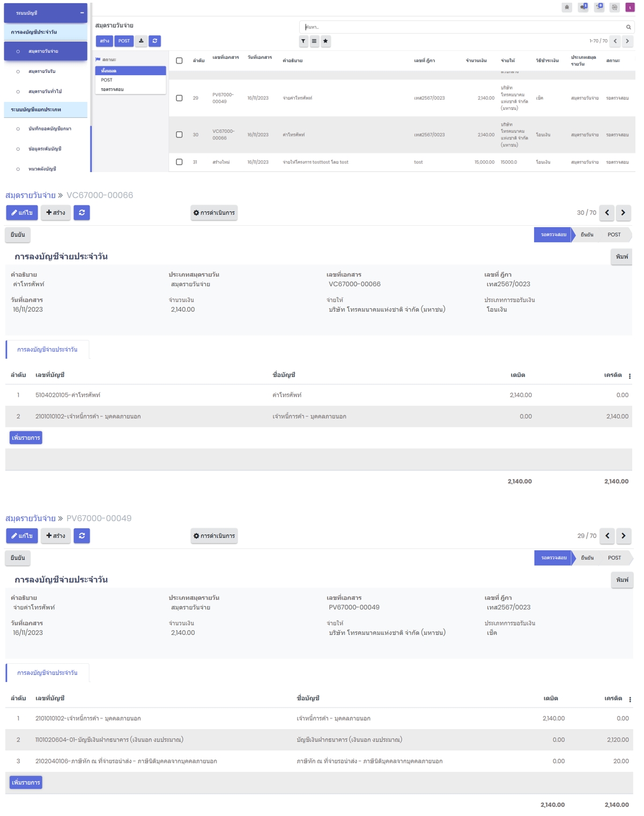Open การดำเนินการ actions menu in VC67000-00066 form
Screen dimensions: 644x816
[214, 213]
